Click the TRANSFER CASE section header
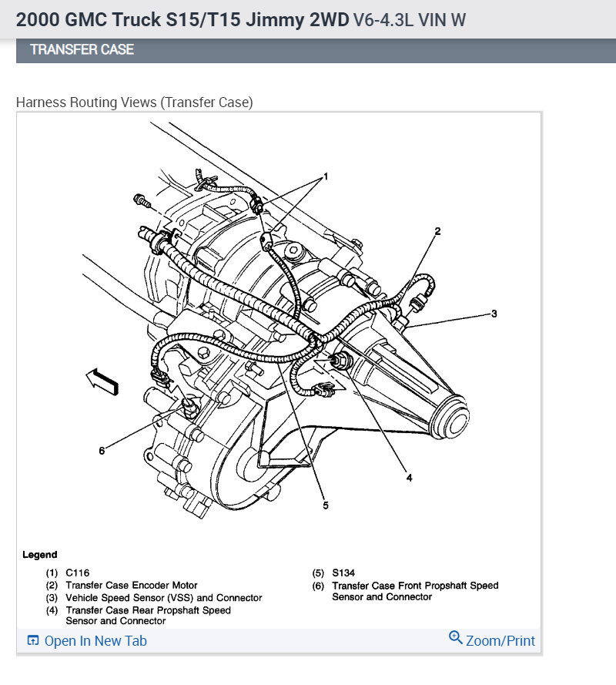This screenshot has height=685, width=616. tap(81, 49)
